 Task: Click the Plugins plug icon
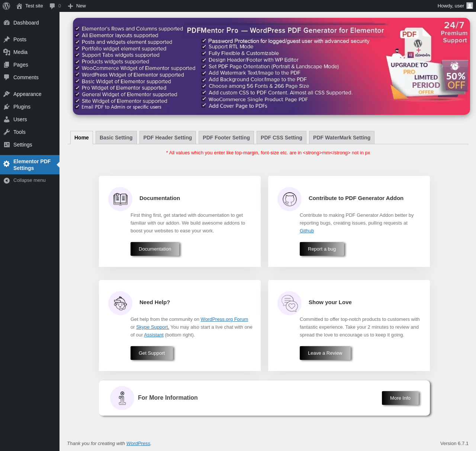click(7, 107)
